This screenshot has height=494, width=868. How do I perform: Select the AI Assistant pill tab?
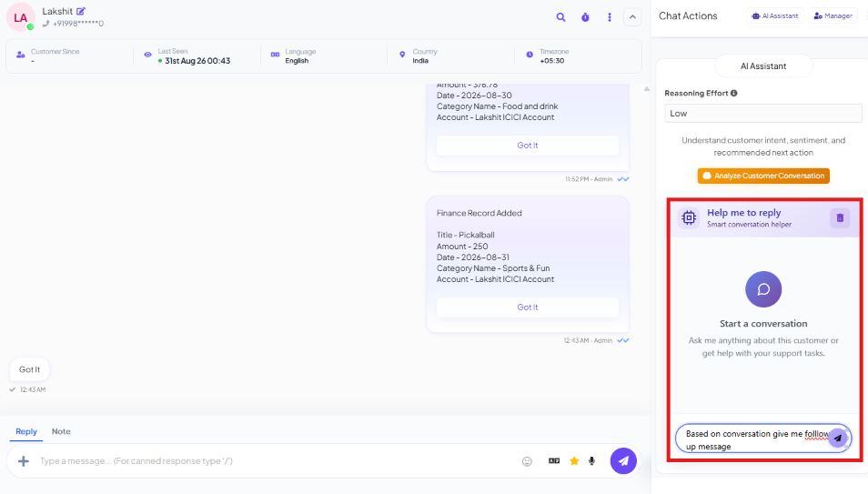coord(763,66)
